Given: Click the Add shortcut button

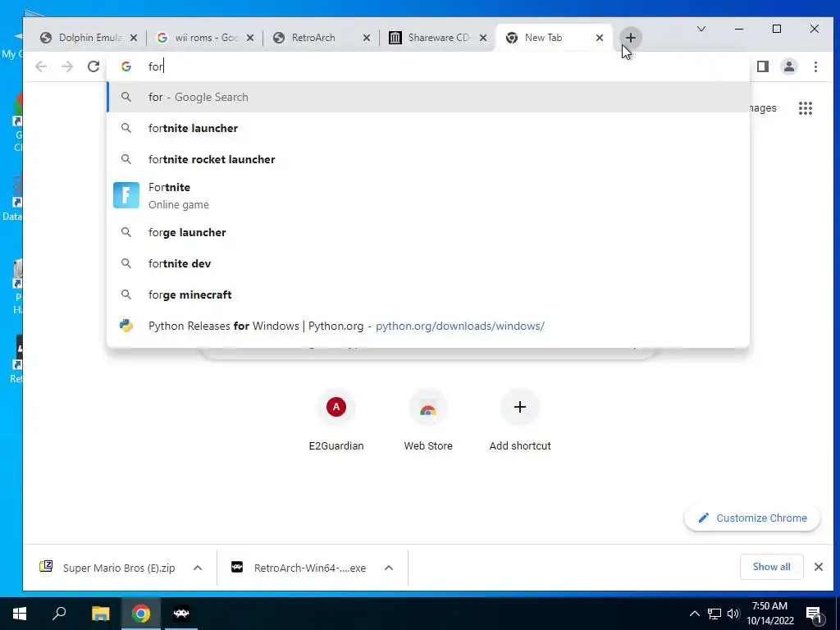Looking at the screenshot, I should click(x=519, y=420).
